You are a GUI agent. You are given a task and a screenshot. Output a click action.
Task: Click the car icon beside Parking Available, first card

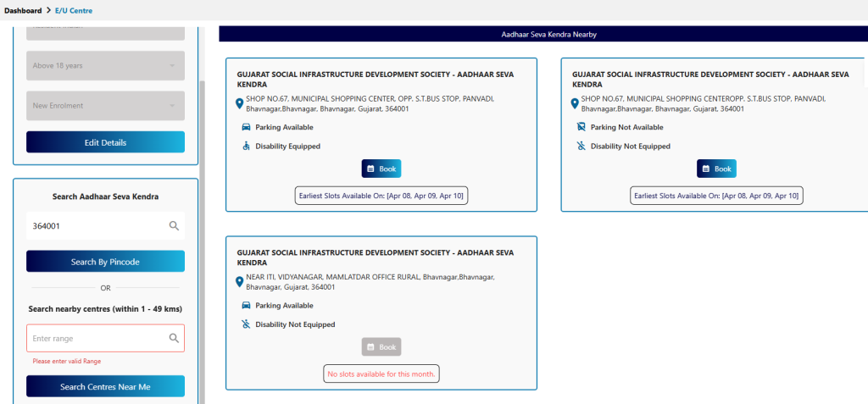pos(246,127)
